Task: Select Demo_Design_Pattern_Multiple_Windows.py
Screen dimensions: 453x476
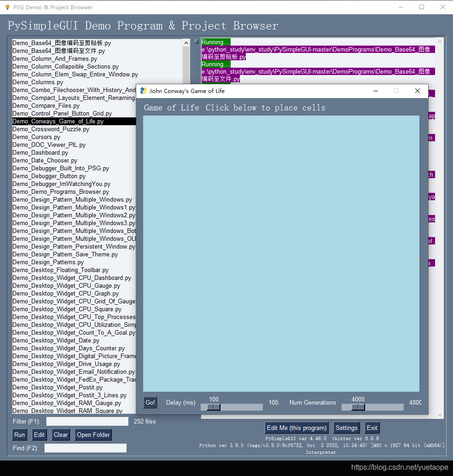Action: click(x=72, y=200)
